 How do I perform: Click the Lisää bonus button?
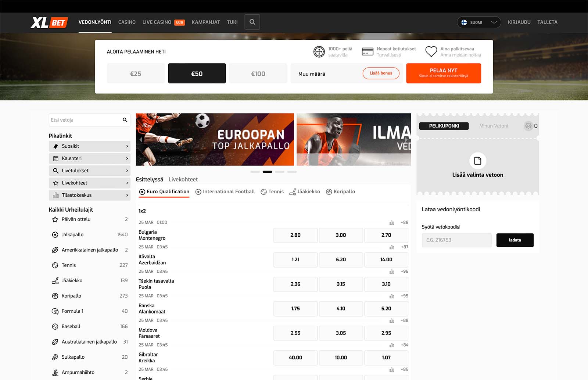(381, 73)
